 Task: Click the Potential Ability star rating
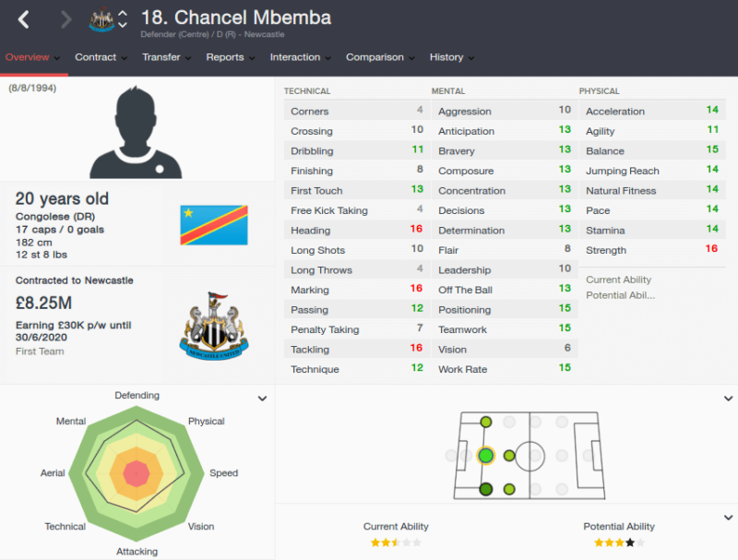pyautogui.click(x=619, y=542)
